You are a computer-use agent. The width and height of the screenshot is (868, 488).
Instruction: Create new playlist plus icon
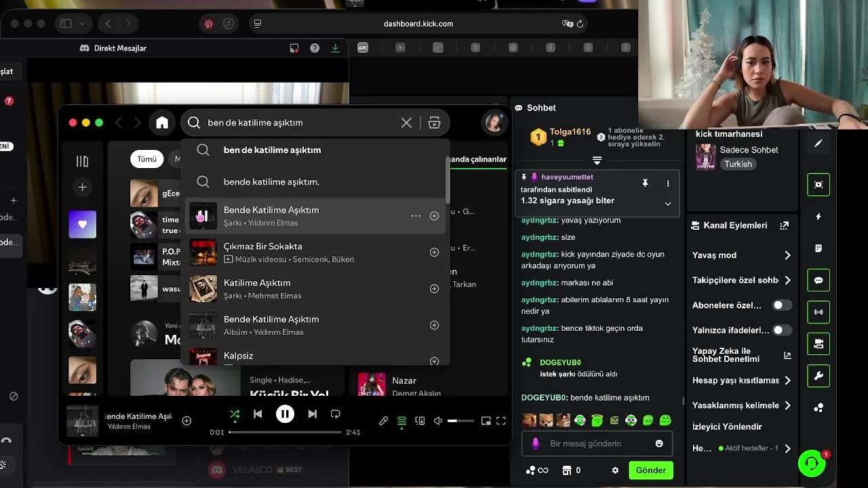(x=82, y=187)
